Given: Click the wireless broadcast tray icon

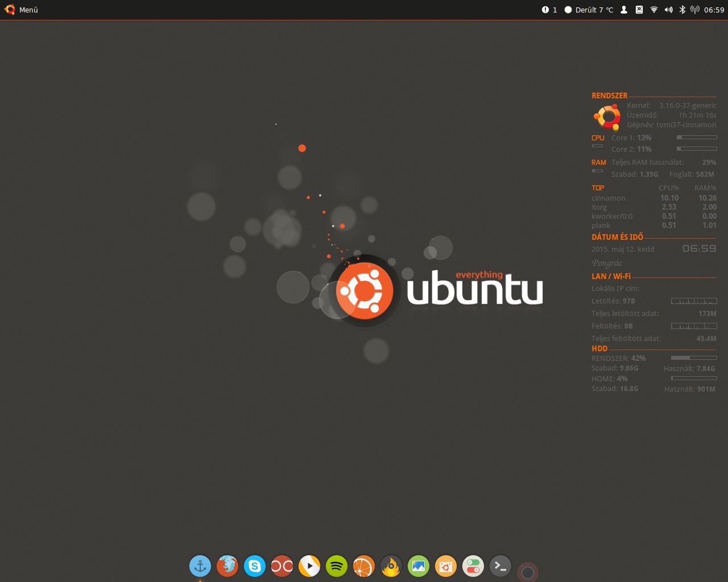Looking at the screenshot, I should coord(695,10).
